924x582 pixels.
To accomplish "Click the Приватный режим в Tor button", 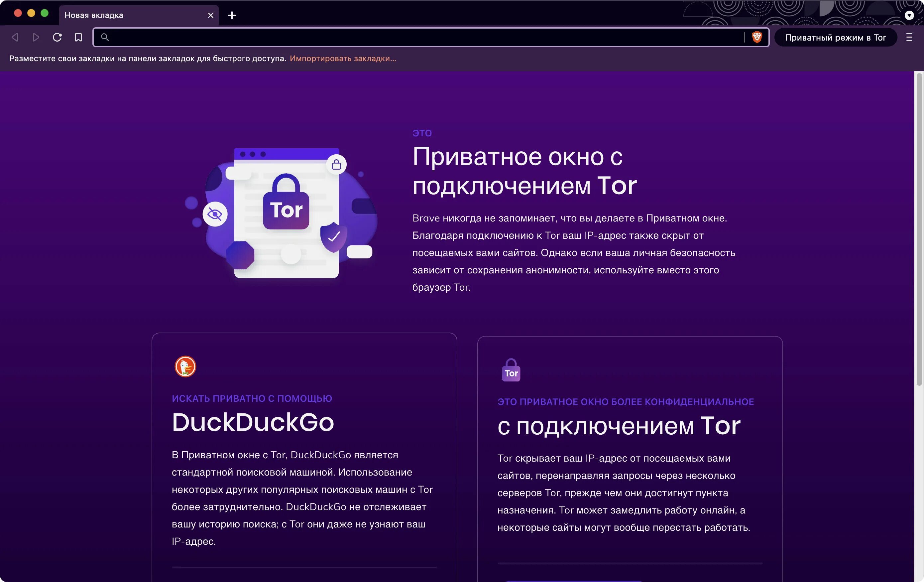I will coord(835,37).
